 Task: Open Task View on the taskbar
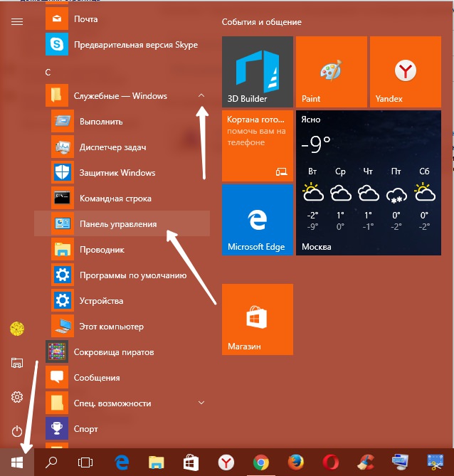coord(85,462)
